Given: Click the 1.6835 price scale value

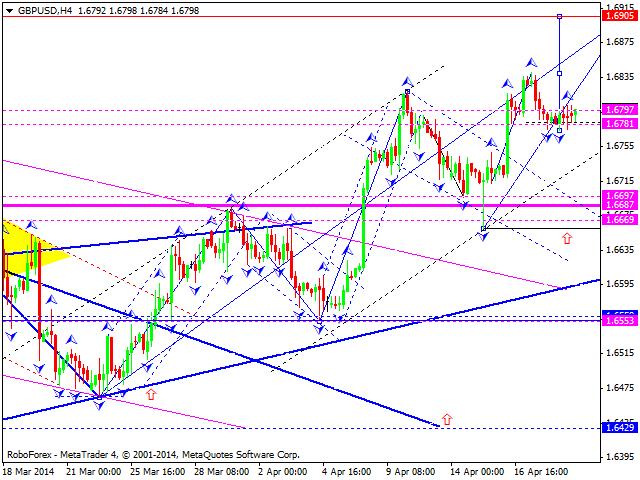Looking at the screenshot, I should coord(620,77).
